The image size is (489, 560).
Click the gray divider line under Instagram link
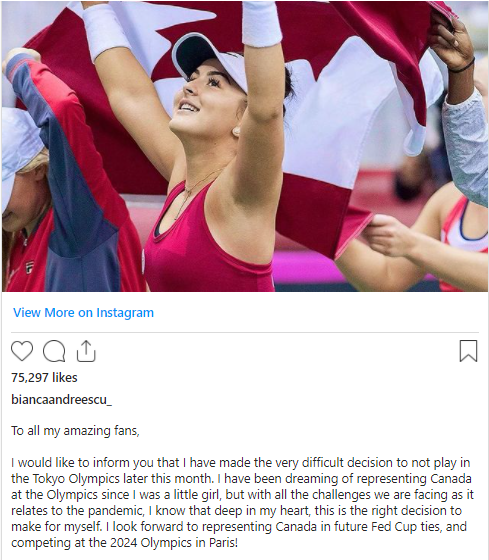pos(245,332)
